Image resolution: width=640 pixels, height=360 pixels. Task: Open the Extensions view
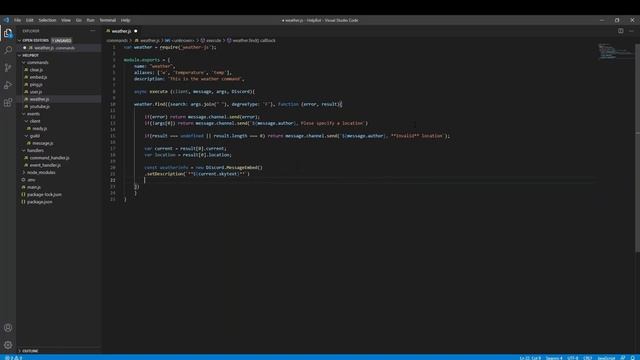tap(8, 102)
